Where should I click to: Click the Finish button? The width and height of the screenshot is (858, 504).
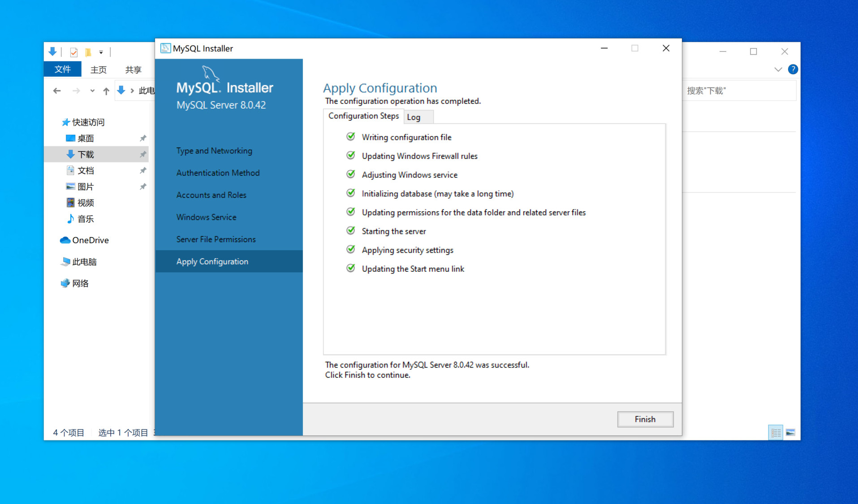(645, 419)
